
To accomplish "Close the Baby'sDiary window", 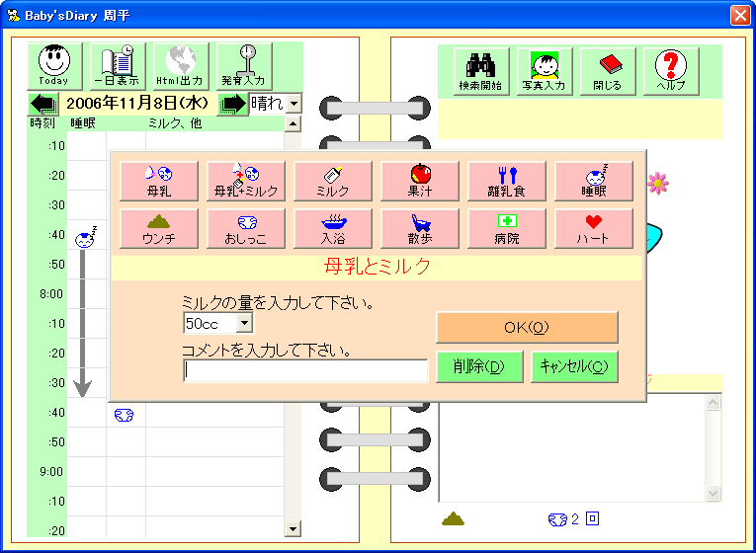I will [x=740, y=16].
